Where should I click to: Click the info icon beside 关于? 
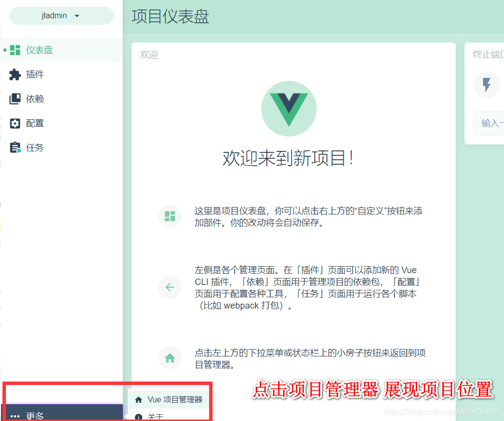tap(139, 417)
